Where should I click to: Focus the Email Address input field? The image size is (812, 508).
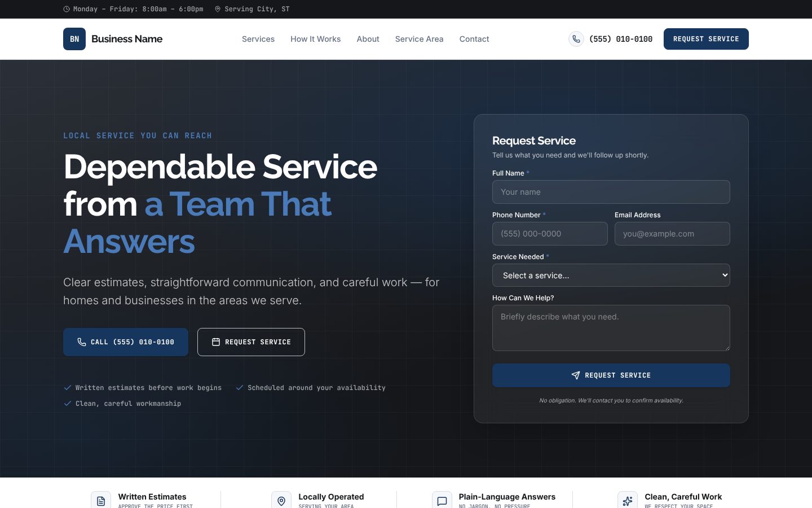tap(672, 234)
